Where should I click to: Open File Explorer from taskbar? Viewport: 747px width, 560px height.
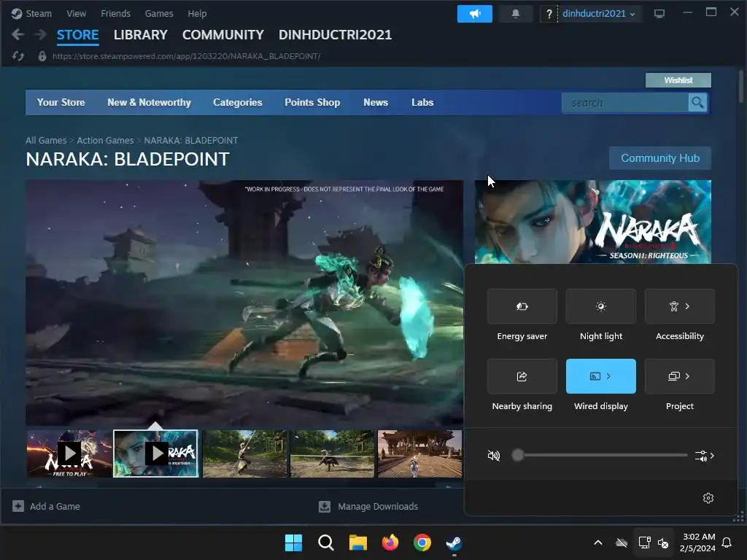(x=357, y=542)
